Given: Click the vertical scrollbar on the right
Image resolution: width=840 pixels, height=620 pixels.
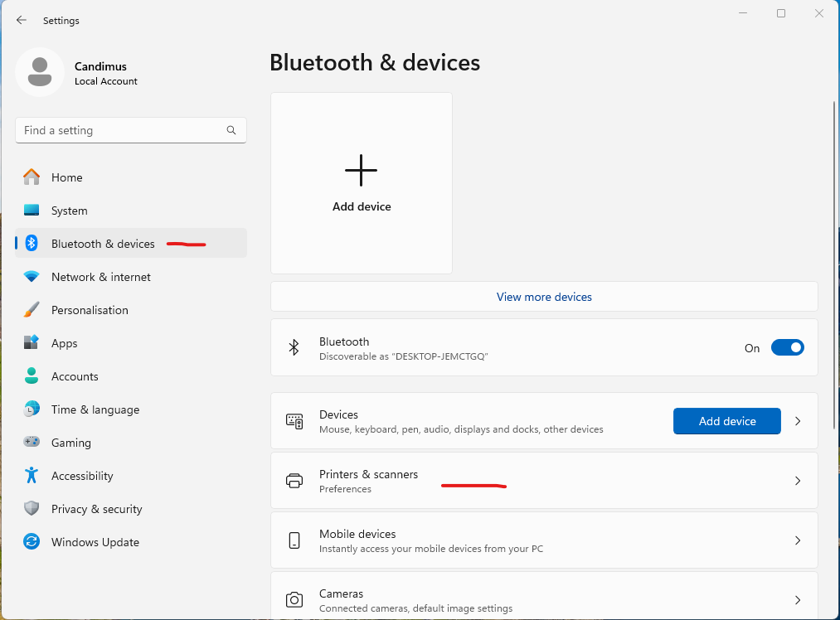Looking at the screenshot, I should (833, 265).
